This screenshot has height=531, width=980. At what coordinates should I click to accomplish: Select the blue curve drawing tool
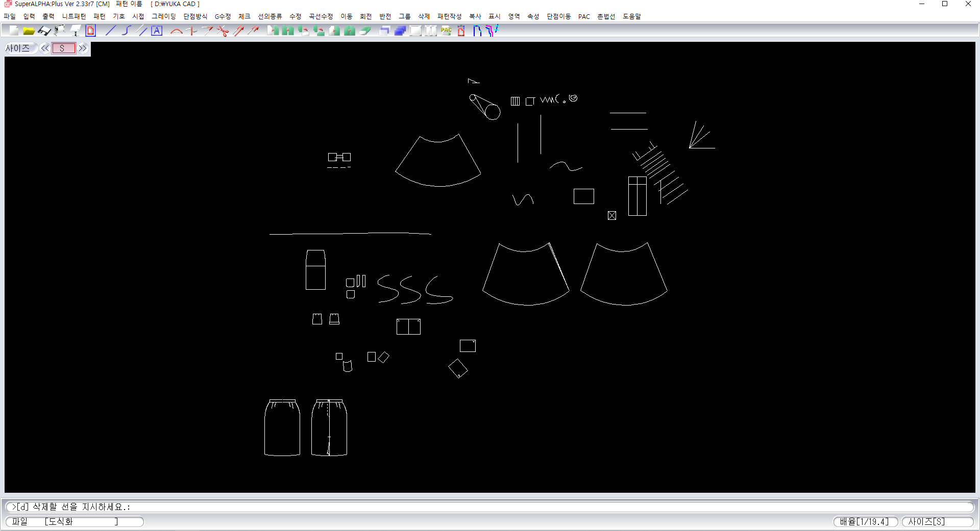126,31
